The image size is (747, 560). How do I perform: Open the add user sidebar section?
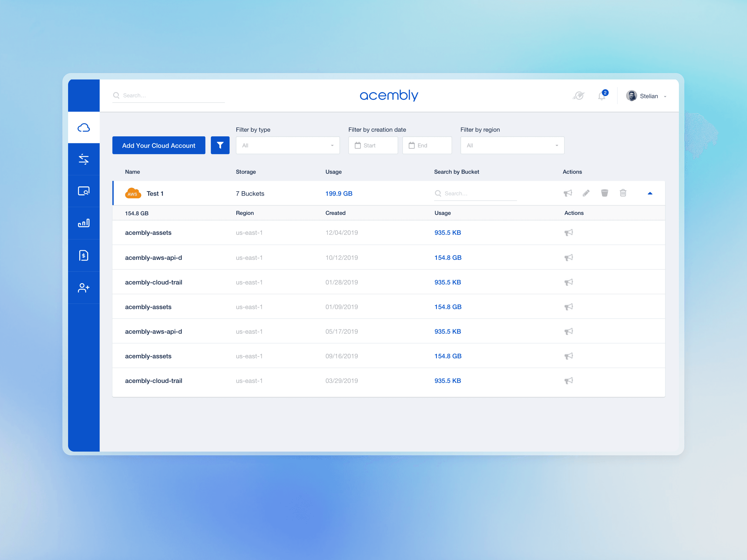[x=83, y=288]
